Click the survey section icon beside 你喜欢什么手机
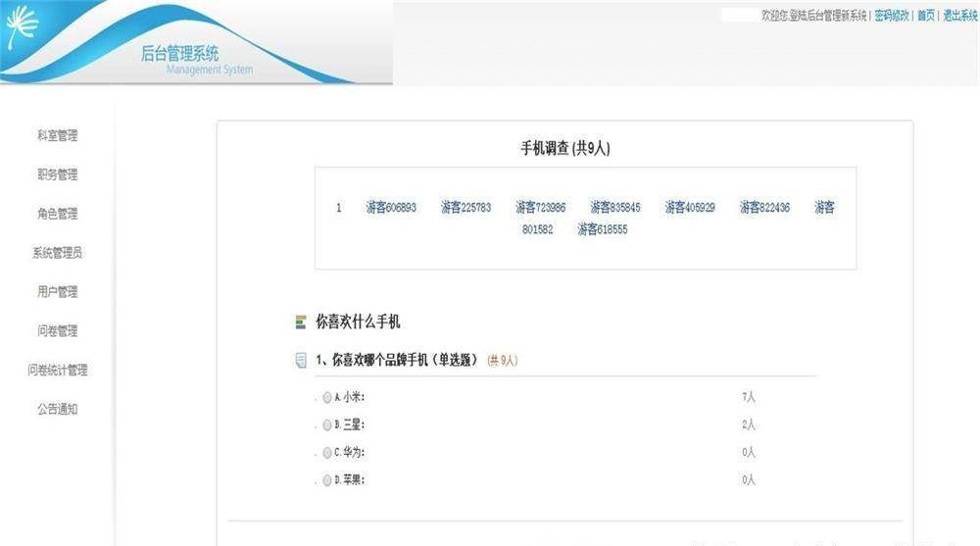 (301, 323)
